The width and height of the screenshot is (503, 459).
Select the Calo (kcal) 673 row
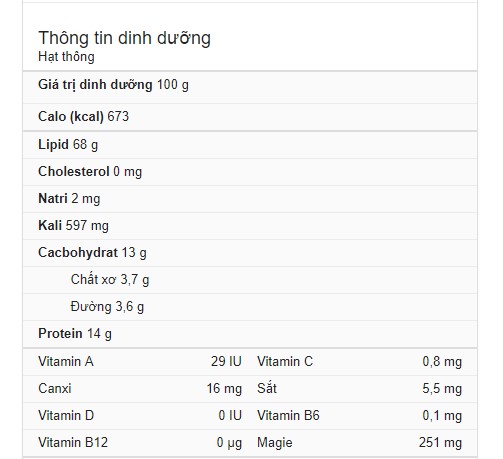point(250,117)
